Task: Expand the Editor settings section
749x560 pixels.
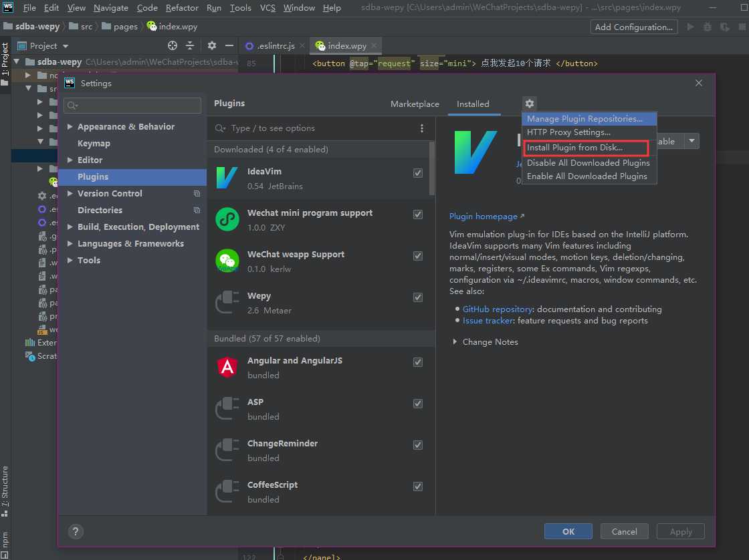Action: [x=70, y=160]
